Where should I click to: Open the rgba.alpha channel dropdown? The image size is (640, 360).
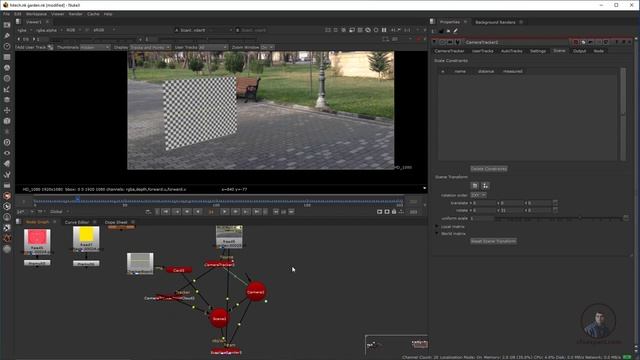coord(49,30)
